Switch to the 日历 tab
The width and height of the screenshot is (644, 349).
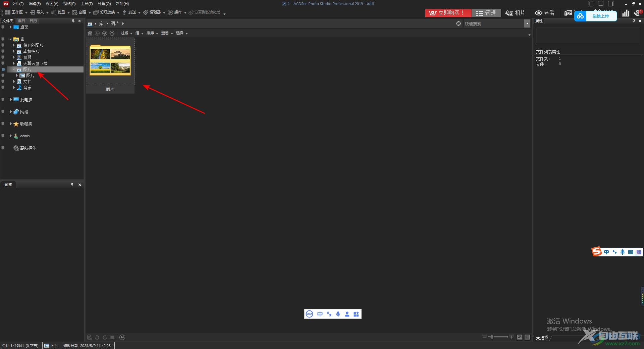pyautogui.click(x=33, y=21)
